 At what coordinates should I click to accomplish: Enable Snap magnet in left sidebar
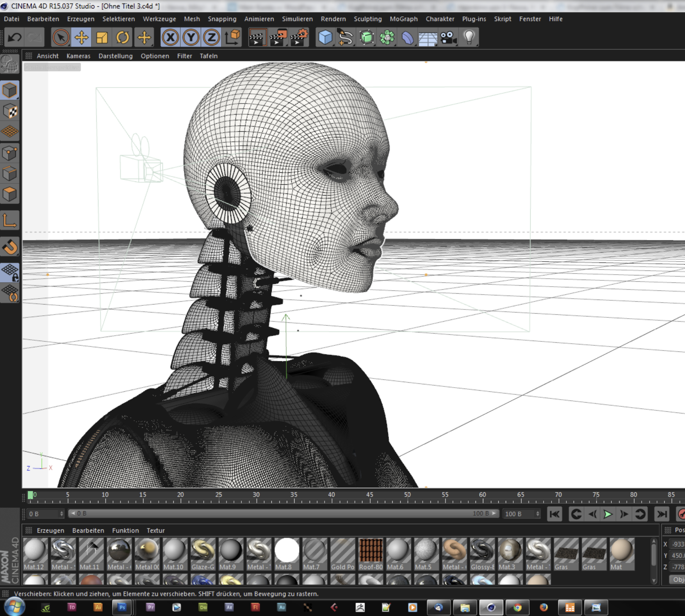click(x=10, y=247)
